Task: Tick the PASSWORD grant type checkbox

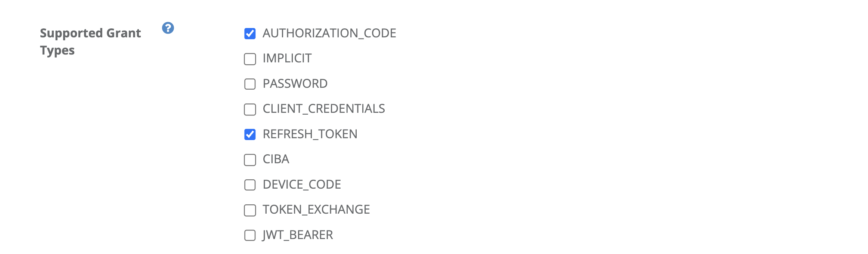Action: click(250, 84)
